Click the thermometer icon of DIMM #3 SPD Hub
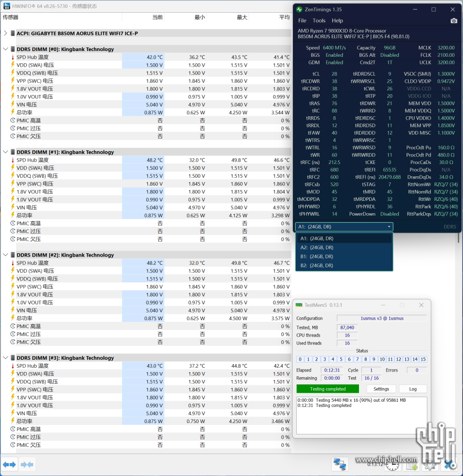This screenshot has height=476, width=463. click(13, 366)
